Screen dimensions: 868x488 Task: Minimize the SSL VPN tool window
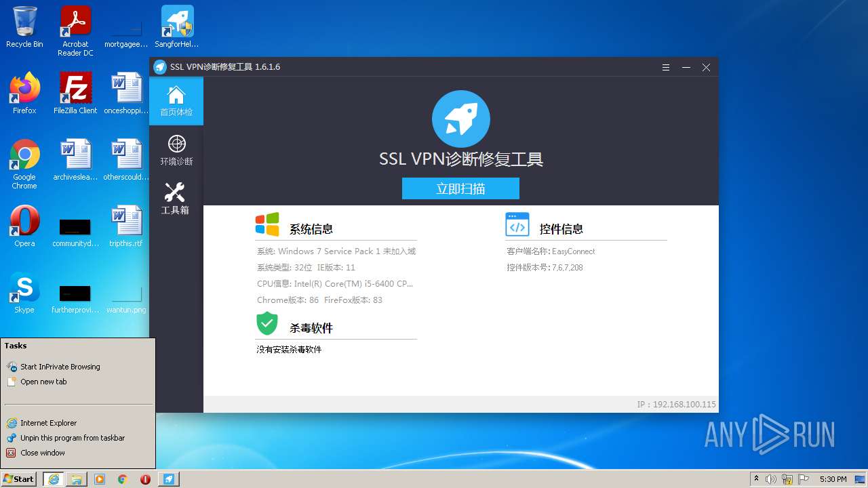(x=686, y=67)
